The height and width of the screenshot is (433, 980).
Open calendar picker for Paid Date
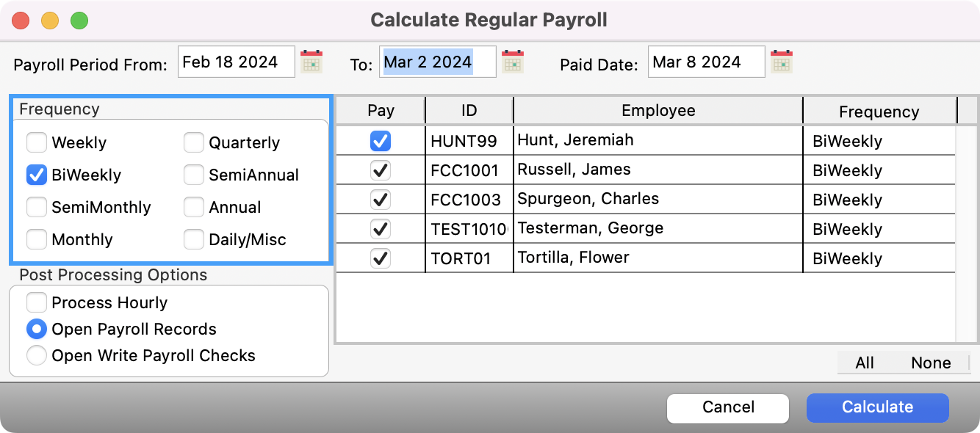click(x=782, y=62)
